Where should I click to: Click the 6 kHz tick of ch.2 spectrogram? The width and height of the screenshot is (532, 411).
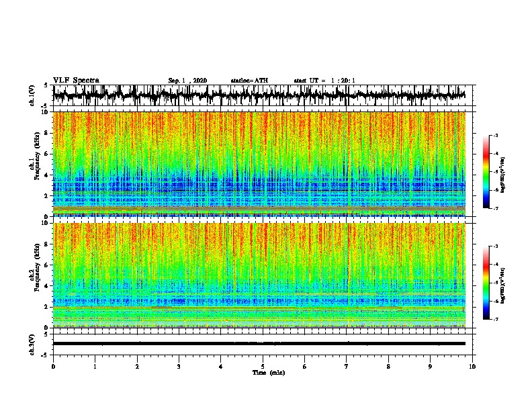tap(47, 265)
